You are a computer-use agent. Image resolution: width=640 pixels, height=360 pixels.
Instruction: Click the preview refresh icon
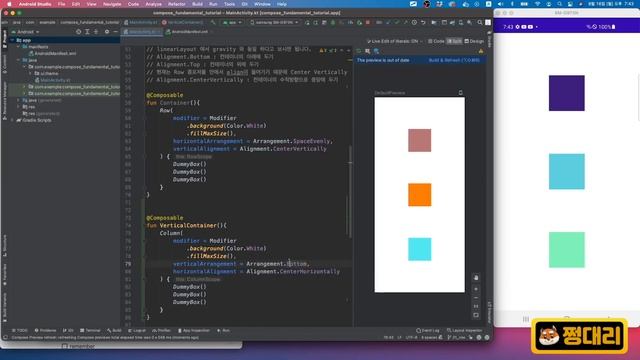359,51
